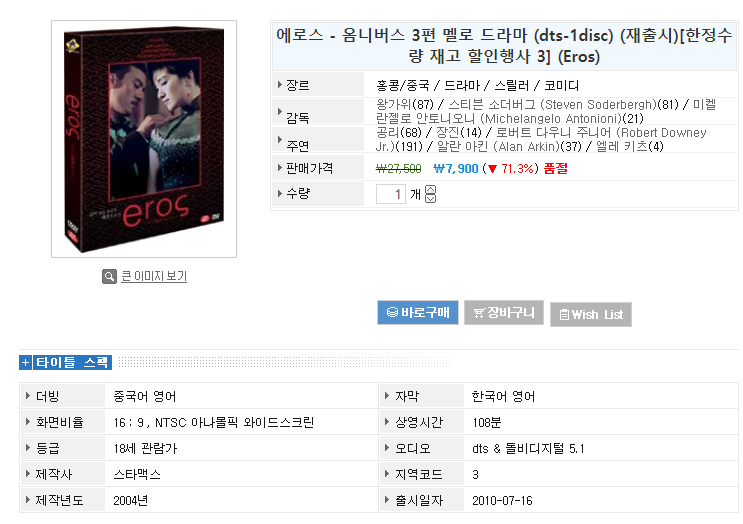The width and height of the screenshot is (743, 524).
Task: Click the 바로구매 buy-now button
Action: [x=418, y=313]
